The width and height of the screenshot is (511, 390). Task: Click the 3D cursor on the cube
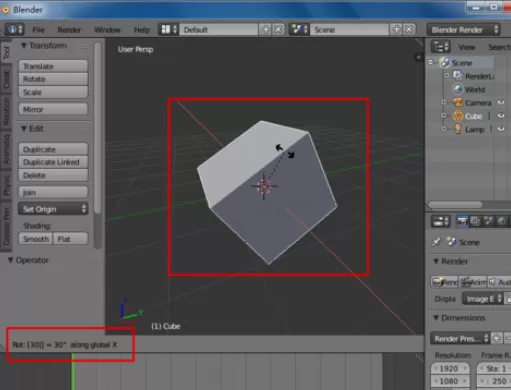point(264,187)
